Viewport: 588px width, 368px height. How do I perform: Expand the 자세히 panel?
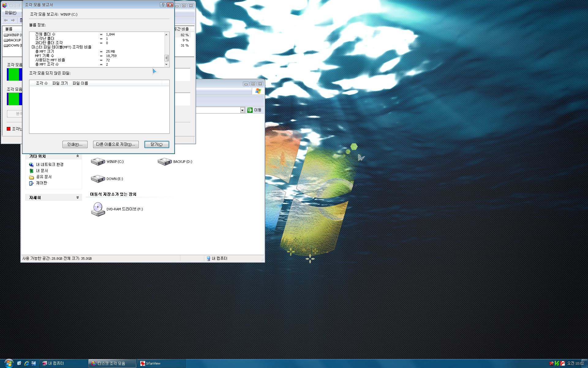coord(77,197)
